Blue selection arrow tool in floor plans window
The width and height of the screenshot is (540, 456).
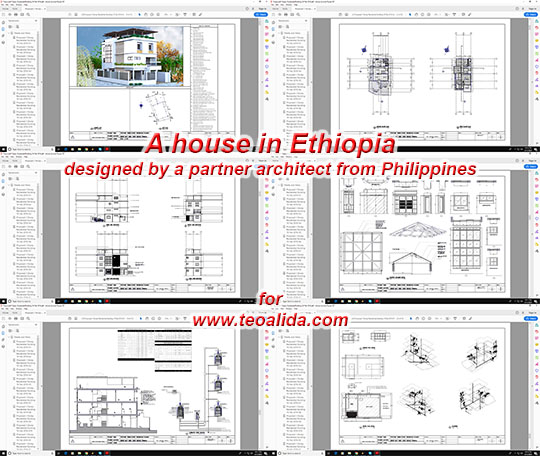(x=410, y=14)
